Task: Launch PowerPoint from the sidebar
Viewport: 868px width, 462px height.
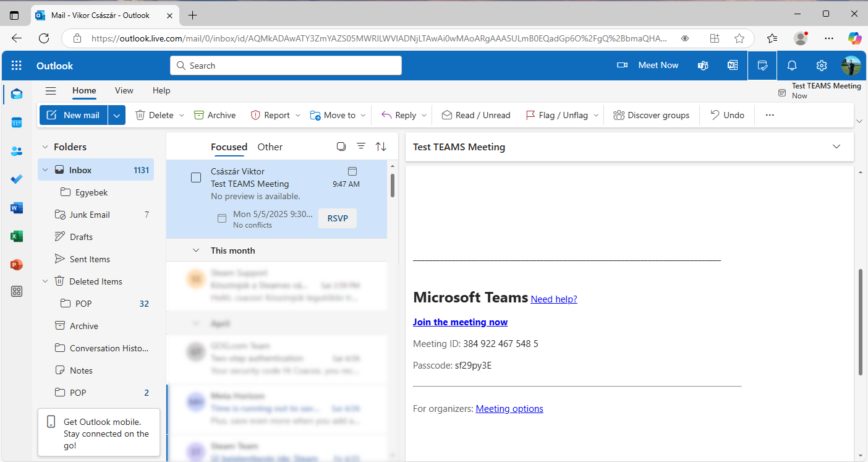Action: 17,265
